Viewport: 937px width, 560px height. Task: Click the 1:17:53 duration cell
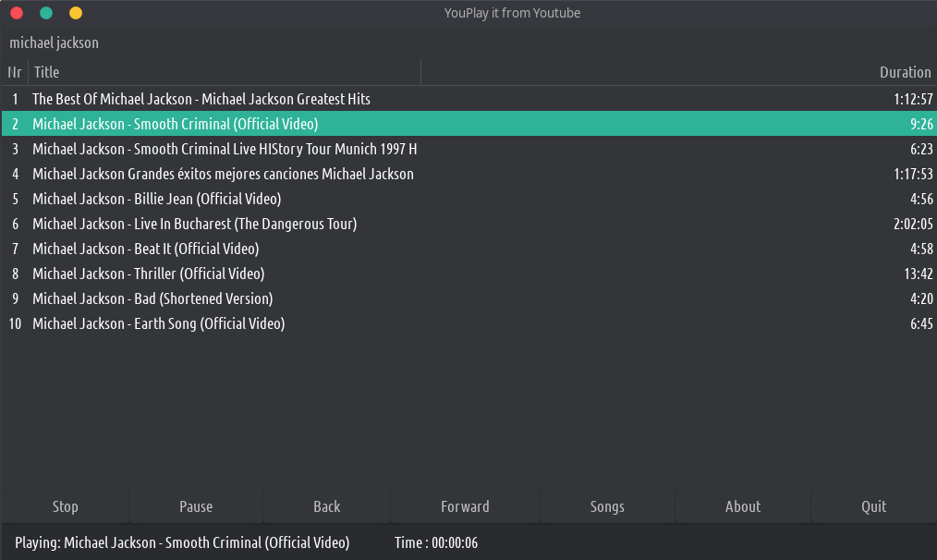[913, 174]
